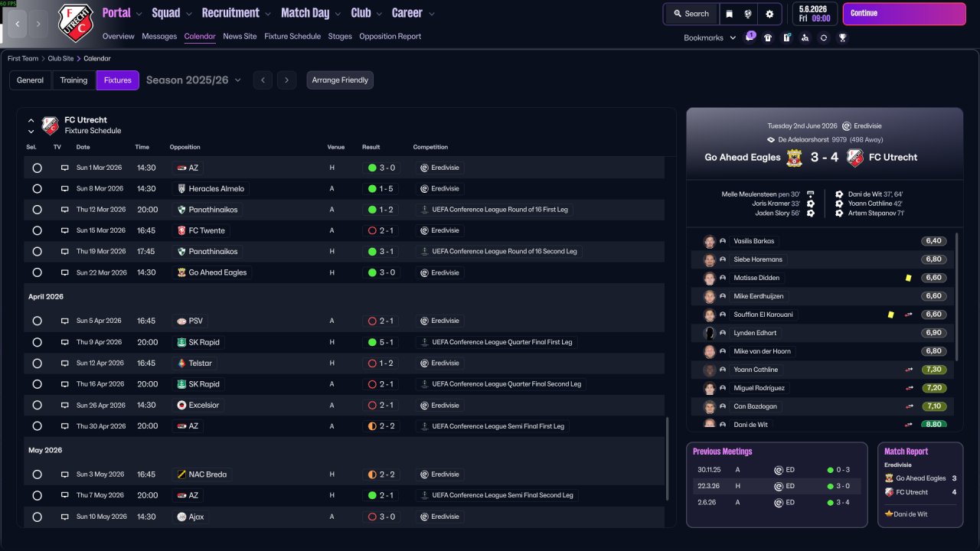Select the Sun 3 May NAC Breda fixture radio
This screenshot has width=980, height=551.
point(37,474)
